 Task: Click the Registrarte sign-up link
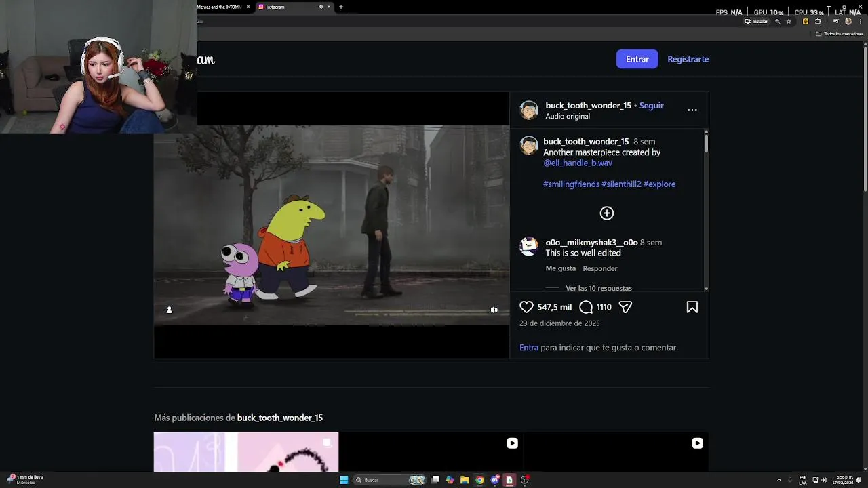(688, 59)
